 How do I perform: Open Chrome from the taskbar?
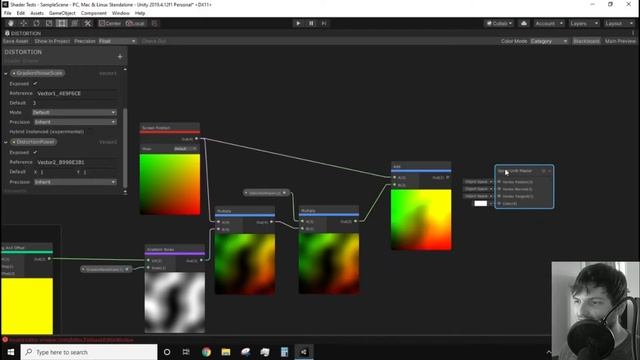pyautogui.click(x=206, y=352)
